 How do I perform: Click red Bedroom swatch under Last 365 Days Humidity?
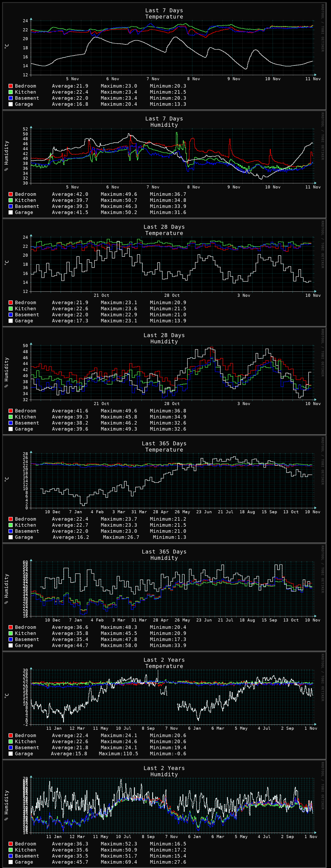[11, 627]
